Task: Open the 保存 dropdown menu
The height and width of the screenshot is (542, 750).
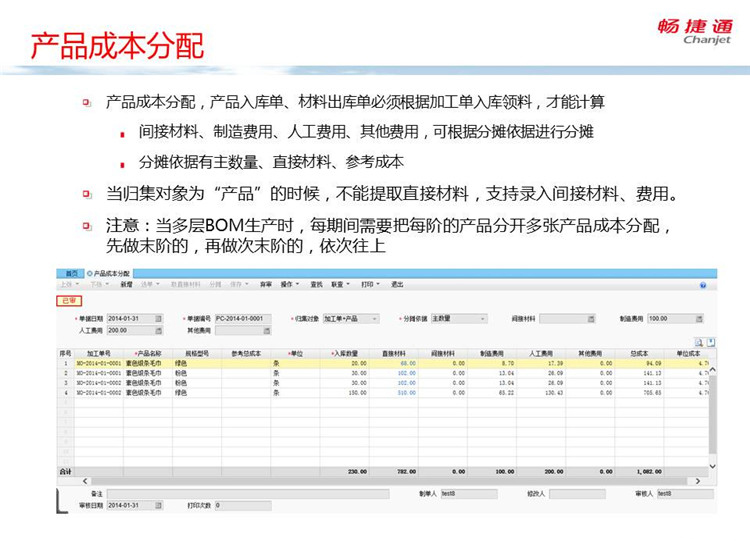Action: (239, 284)
